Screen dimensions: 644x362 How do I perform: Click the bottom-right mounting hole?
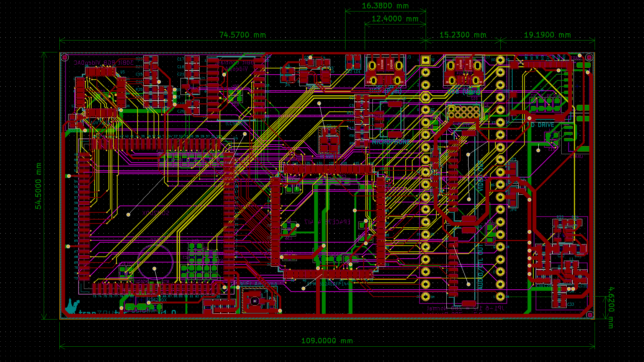point(589,315)
